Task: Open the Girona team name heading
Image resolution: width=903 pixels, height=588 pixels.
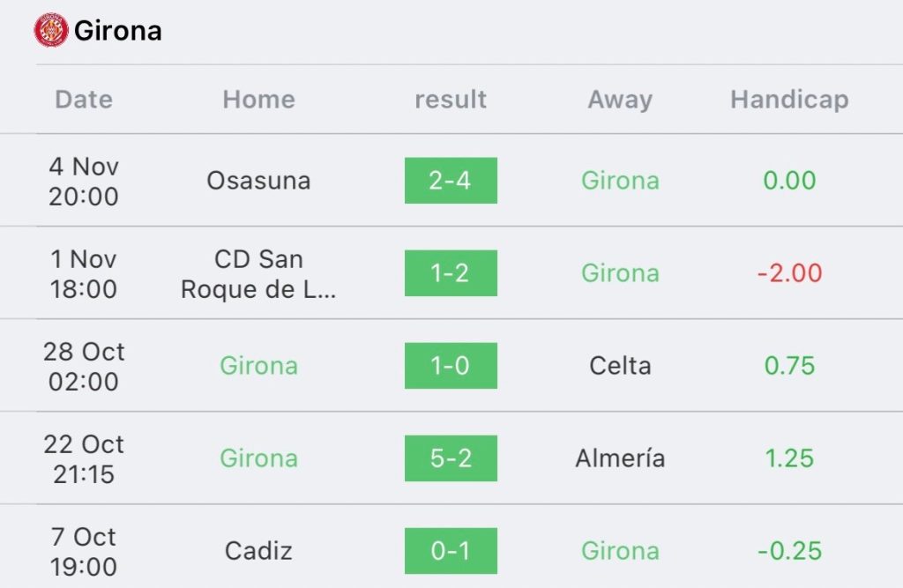Action: [118, 31]
